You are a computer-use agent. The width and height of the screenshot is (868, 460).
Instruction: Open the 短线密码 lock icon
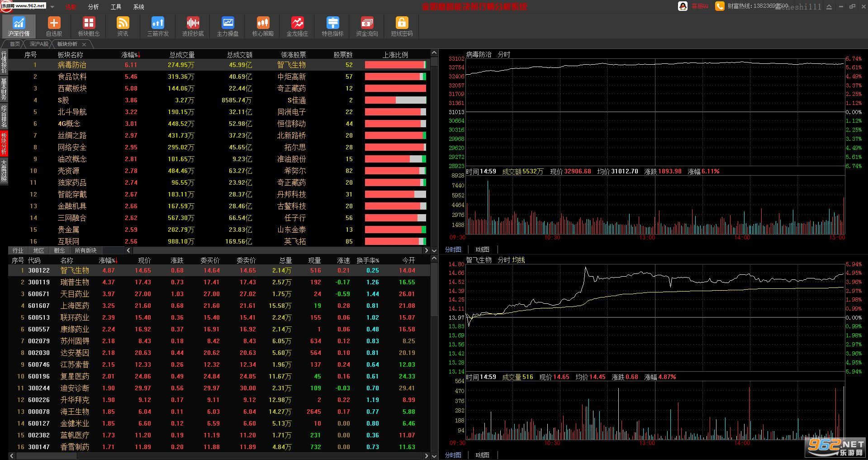pyautogui.click(x=402, y=26)
